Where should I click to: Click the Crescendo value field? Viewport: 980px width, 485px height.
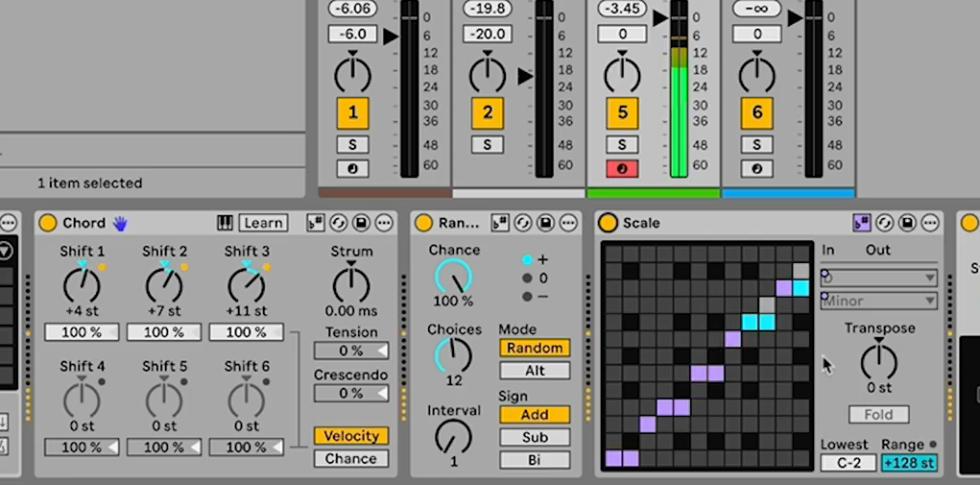351,393
